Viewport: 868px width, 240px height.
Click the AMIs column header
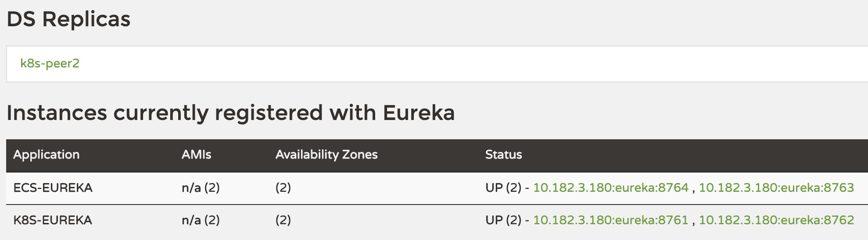coord(196,155)
